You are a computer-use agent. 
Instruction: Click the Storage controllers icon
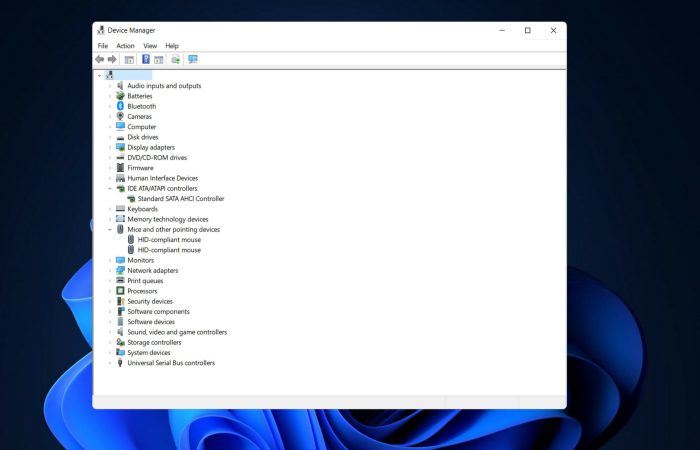pos(120,342)
